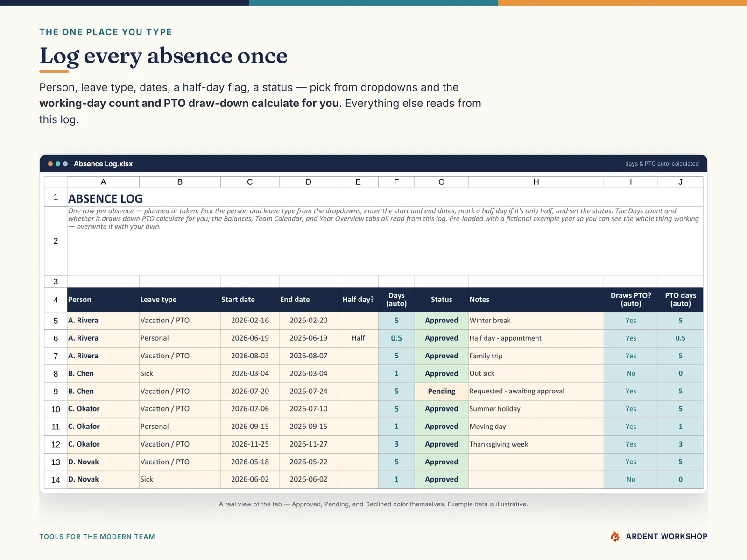Image resolution: width=747 pixels, height=560 pixels.
Task: Click the 0.5 value in Days column
Action: (x=396, y=338)
